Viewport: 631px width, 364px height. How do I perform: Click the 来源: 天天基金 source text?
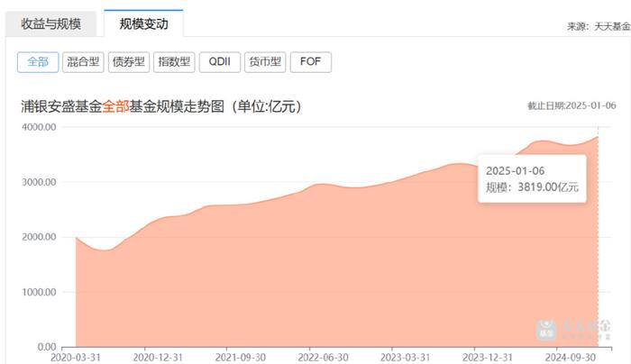[x=598, y=26]
